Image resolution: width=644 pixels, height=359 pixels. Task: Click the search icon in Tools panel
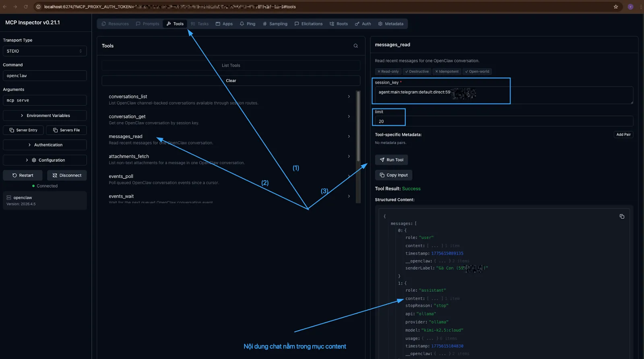pos(355,46)
